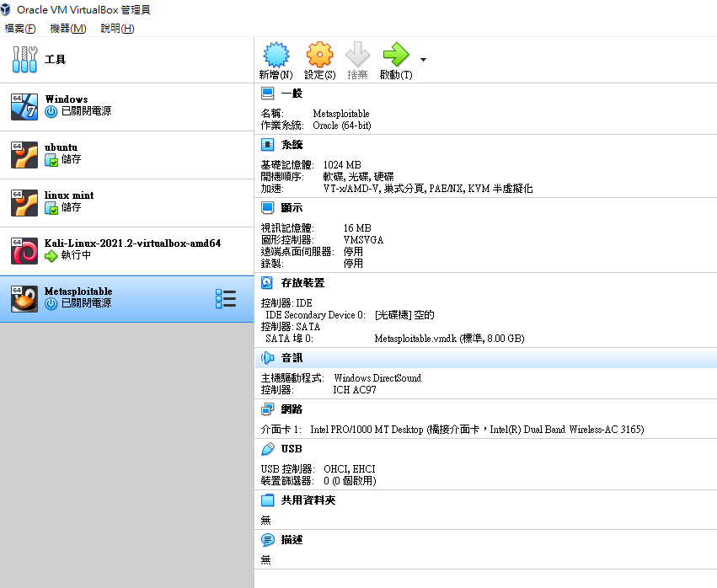This screenshot has width=717, height=588.
Task: Select the linux mint virtual machine
Action: (126, 203)
